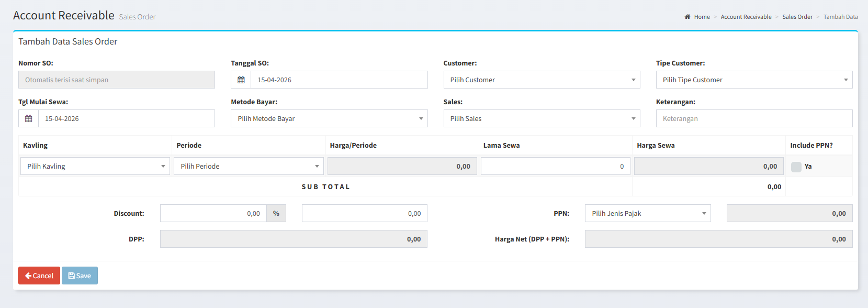Tick the Include PPN 'Ya' checkbox
Image resolution: width=868 pixels, height=308 pixels.
pyautogui.click(x=796, y=167)
